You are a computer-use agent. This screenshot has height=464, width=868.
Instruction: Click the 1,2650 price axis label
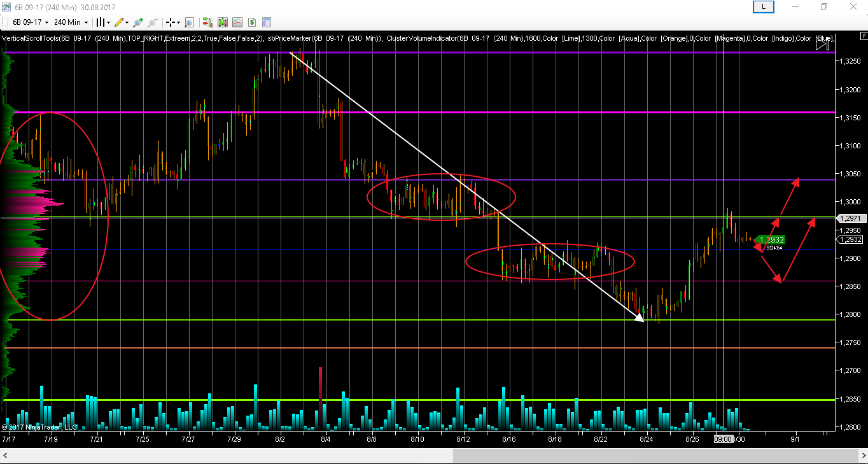pyautogui.click(x=851, y=399)
